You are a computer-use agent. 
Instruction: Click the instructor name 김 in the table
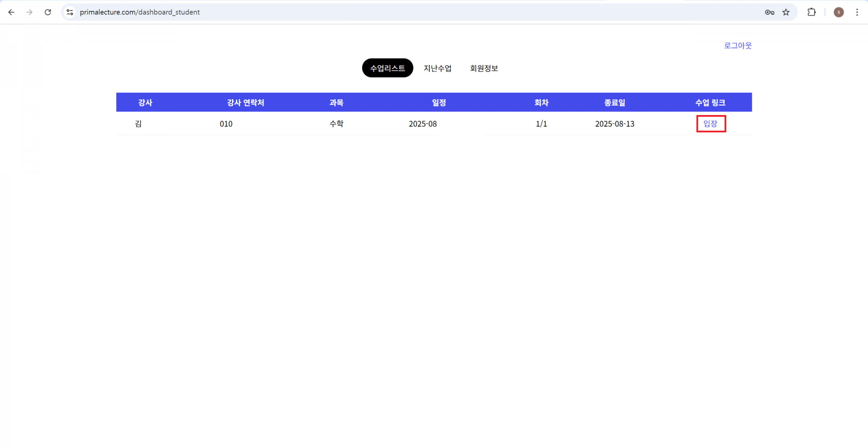138,124
